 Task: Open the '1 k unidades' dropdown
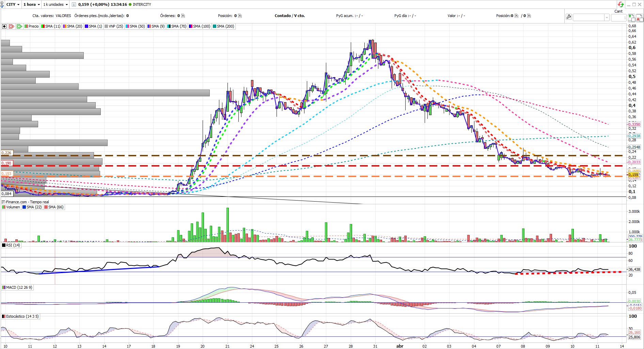point(56,4)
